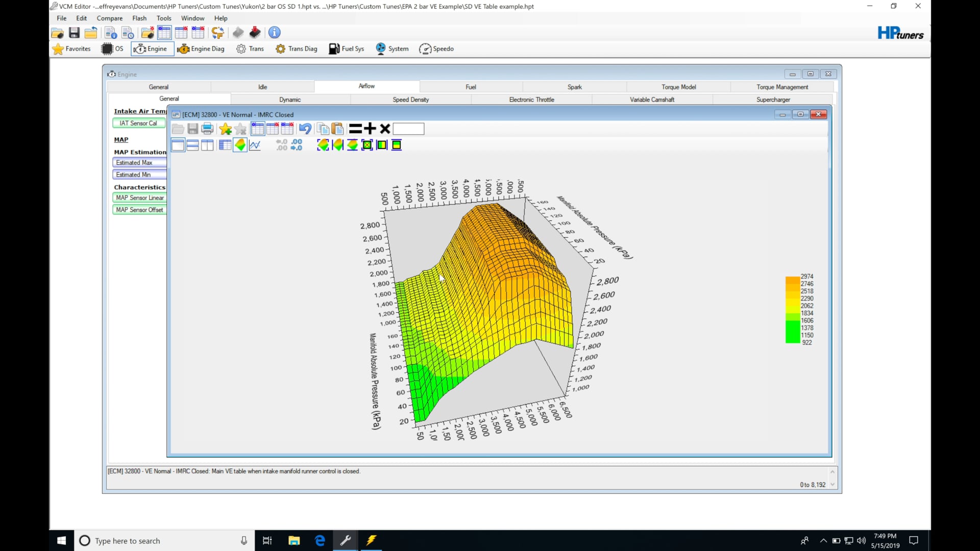980x551 pixels.
Task: Toggle the table grid view
Action: 225,145
